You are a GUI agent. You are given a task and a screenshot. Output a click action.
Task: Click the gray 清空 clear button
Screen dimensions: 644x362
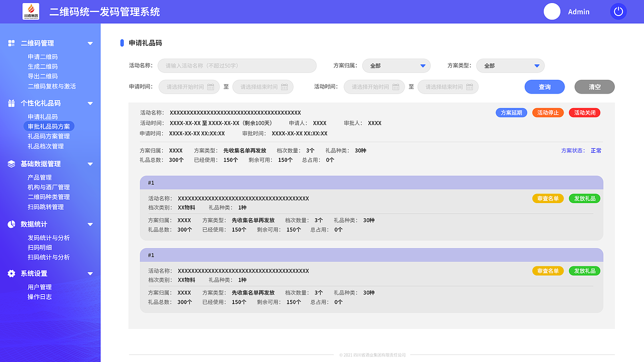pos(594,86)
